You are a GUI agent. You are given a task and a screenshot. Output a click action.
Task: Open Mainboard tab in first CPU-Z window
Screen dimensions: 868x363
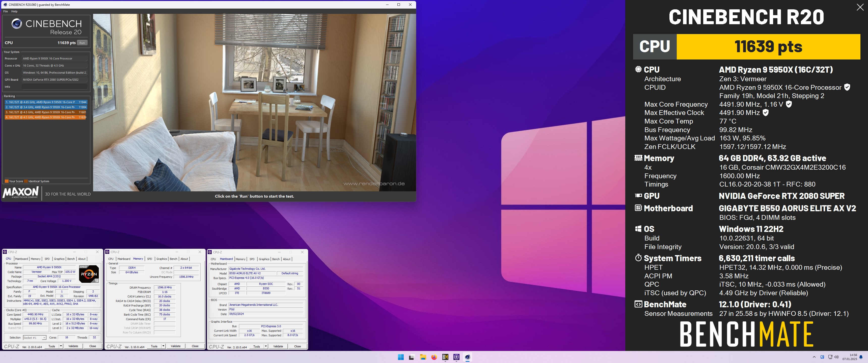(21, 259)
